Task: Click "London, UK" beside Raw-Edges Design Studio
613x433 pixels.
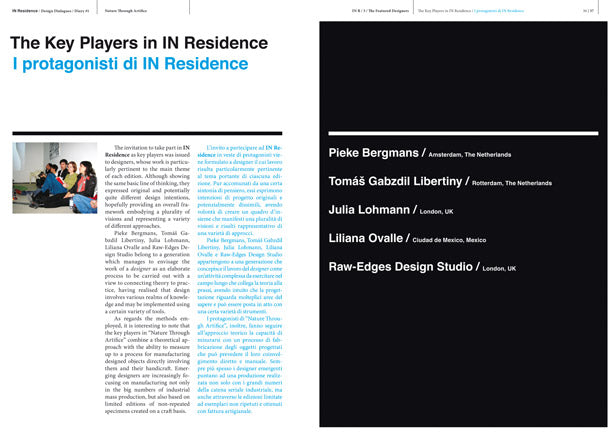Action: click(x=499, y=269)
